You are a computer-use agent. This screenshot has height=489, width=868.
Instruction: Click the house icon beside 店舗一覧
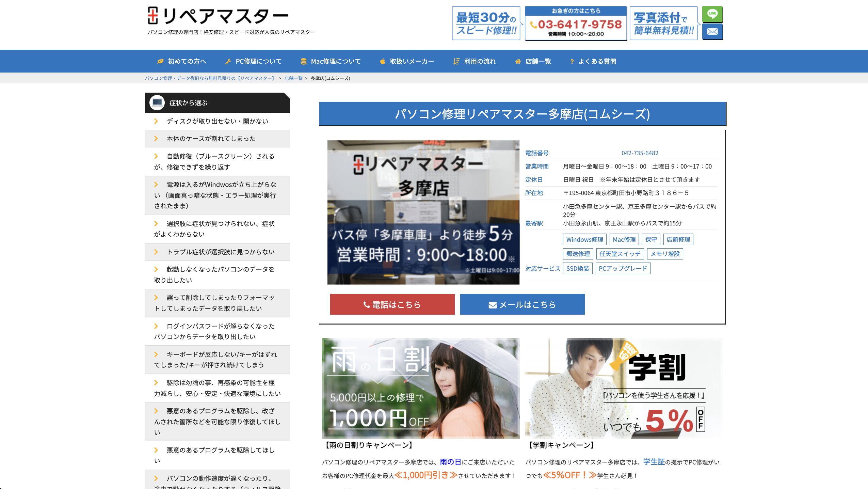pyautogui.click(x=518, y=61)
